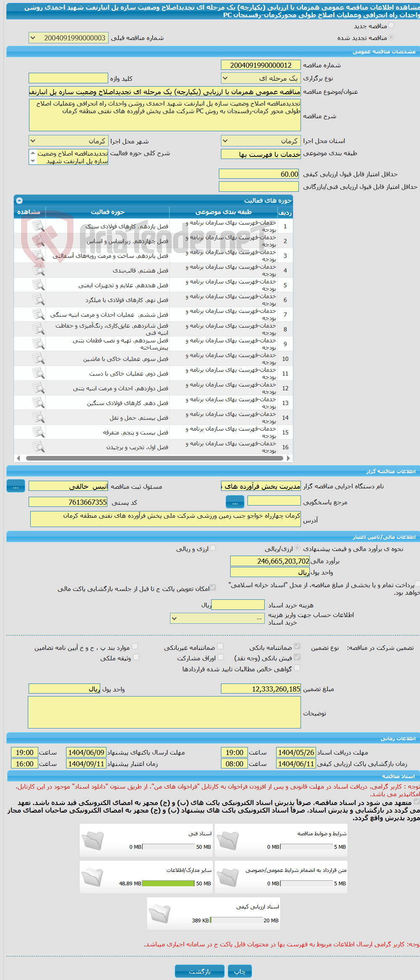
Task: Click the مشاهده column header
Action: click(29, 212)
